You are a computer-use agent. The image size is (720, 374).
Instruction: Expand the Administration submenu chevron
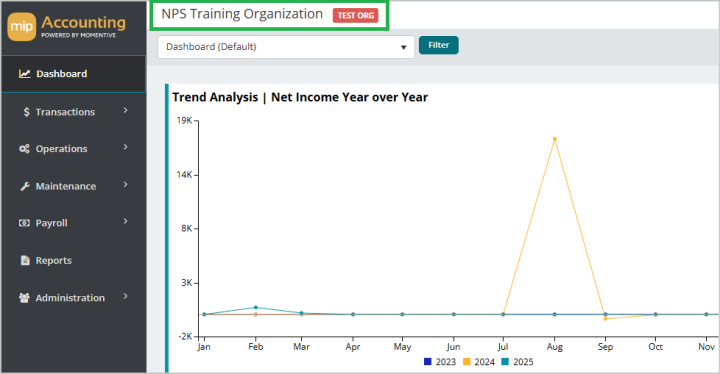point(125,296)
